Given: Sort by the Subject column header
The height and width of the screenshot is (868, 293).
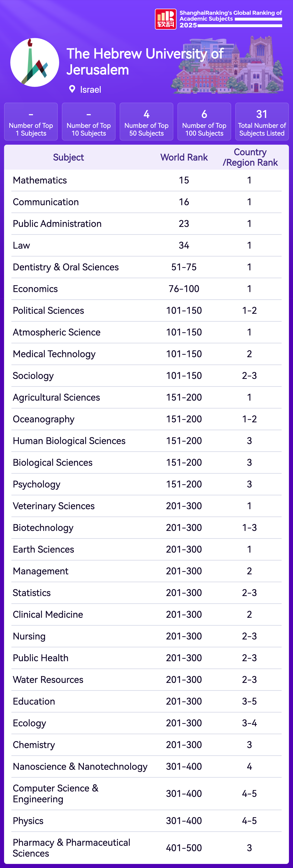Looking at the screenshot, I should [68, 157].
